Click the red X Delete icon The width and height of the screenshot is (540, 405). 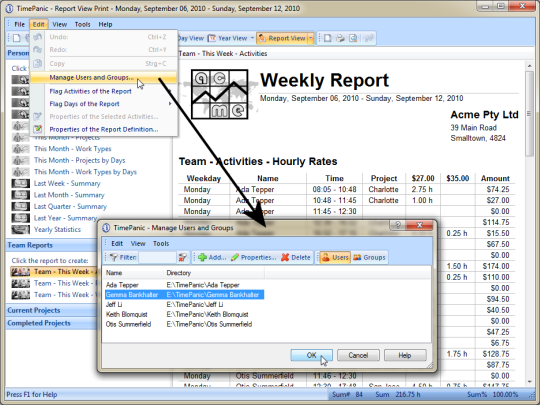[285, 257]
